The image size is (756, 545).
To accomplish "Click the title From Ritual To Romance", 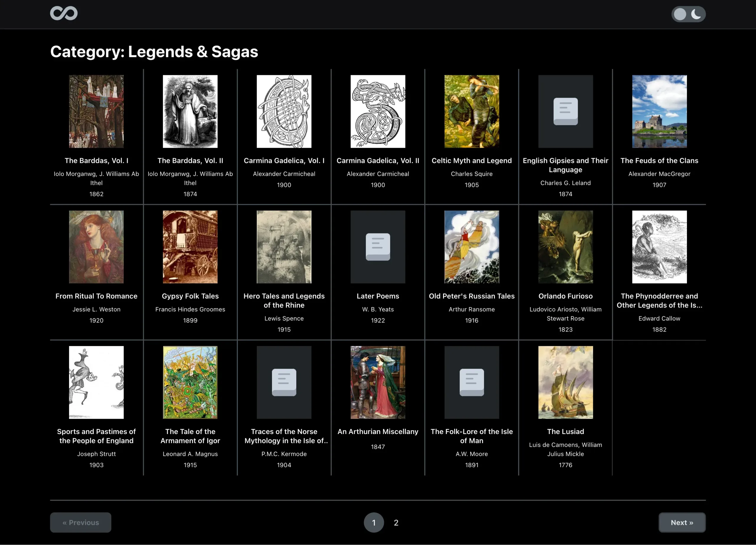I will pos(96,296).
